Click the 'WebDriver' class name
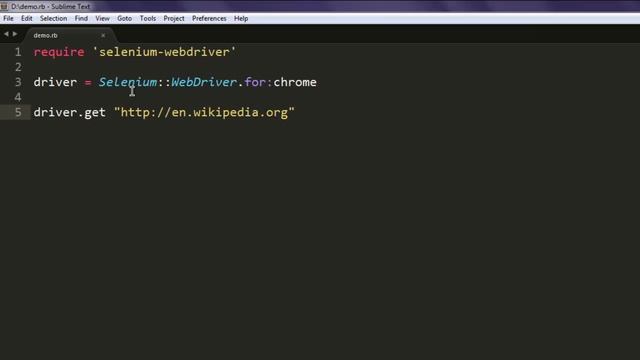 pos(204,82)
